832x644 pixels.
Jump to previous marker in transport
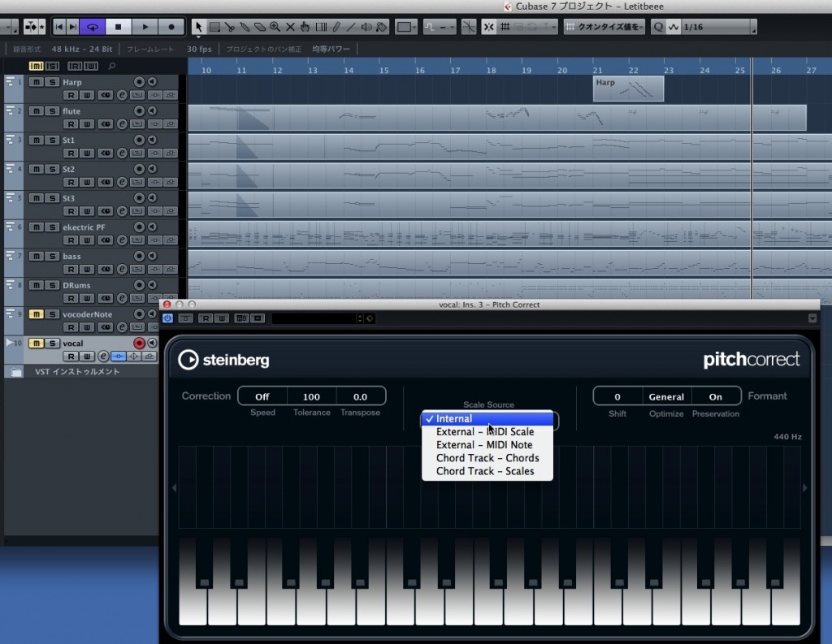(x=59, y=27)
